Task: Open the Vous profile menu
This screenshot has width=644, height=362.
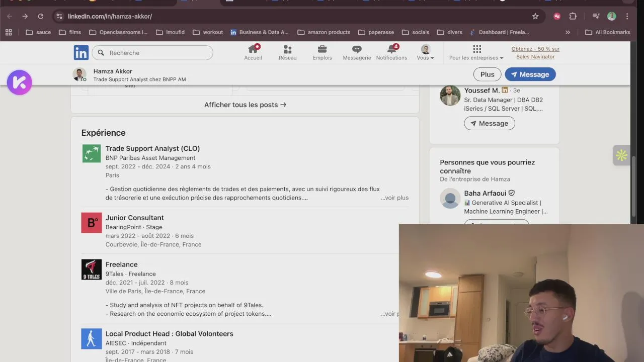Action: coord(426,52)
